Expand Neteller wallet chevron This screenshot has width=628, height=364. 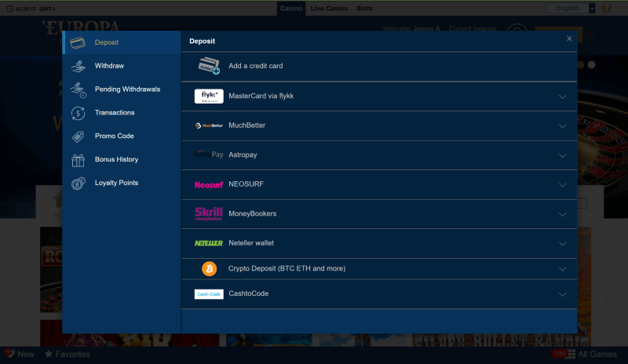click(562, 244)
